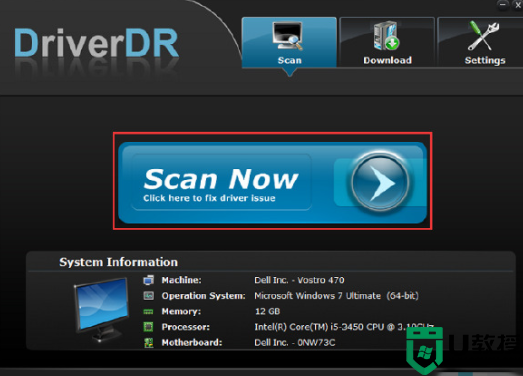Click the 'Machine:' label
This screenshot has width=523, height=376.
point(181,280)
